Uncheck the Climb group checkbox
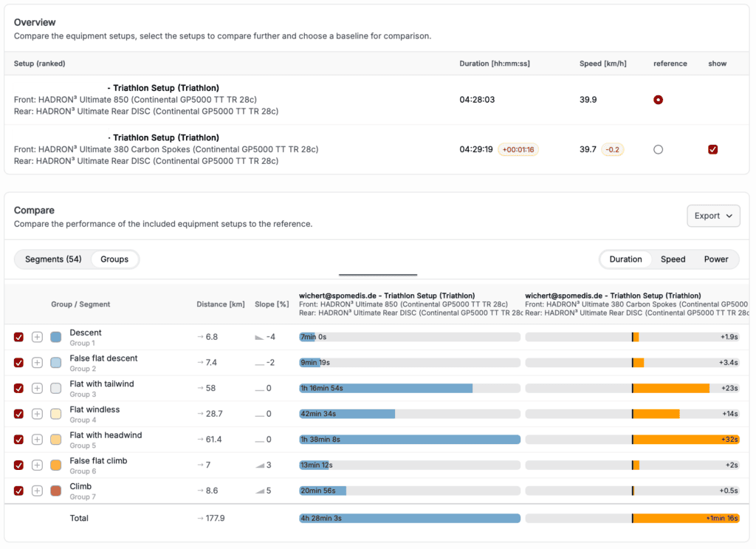756x549 pixels. (18, 491)
